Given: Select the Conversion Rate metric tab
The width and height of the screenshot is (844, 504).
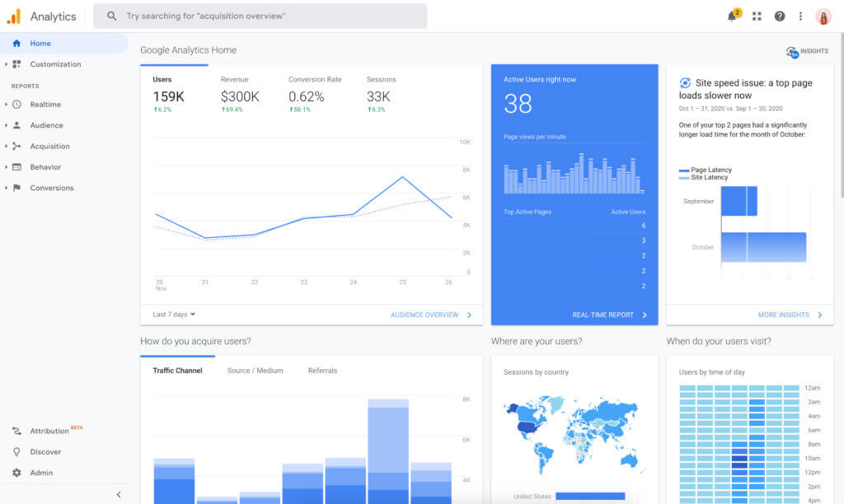Looking at the screenshot, I should click(x=315, y=94).
